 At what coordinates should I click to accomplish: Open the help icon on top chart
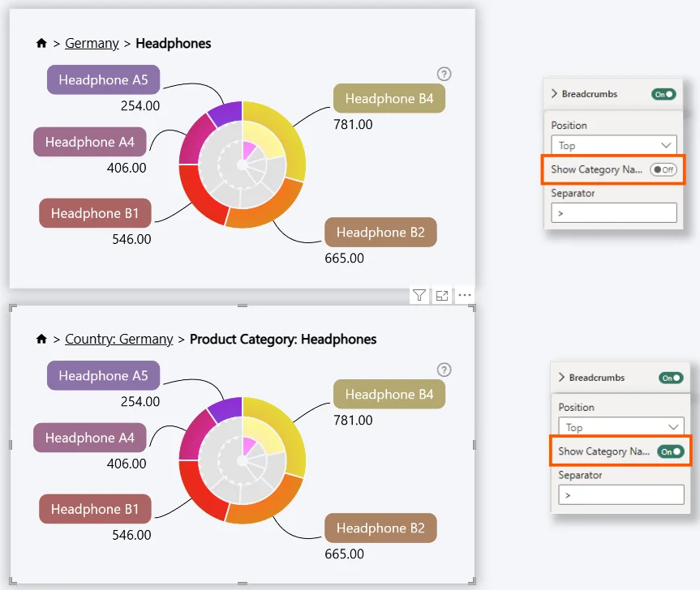click(444, 74)
